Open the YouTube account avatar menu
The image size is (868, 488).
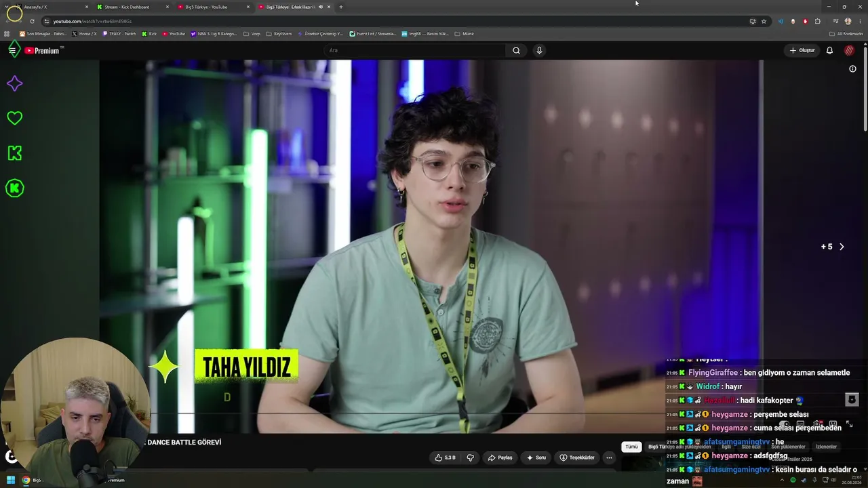[849, 50]
